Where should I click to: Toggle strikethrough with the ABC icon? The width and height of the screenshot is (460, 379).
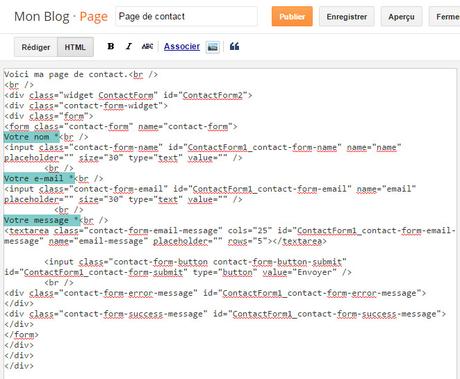(147, 47)
